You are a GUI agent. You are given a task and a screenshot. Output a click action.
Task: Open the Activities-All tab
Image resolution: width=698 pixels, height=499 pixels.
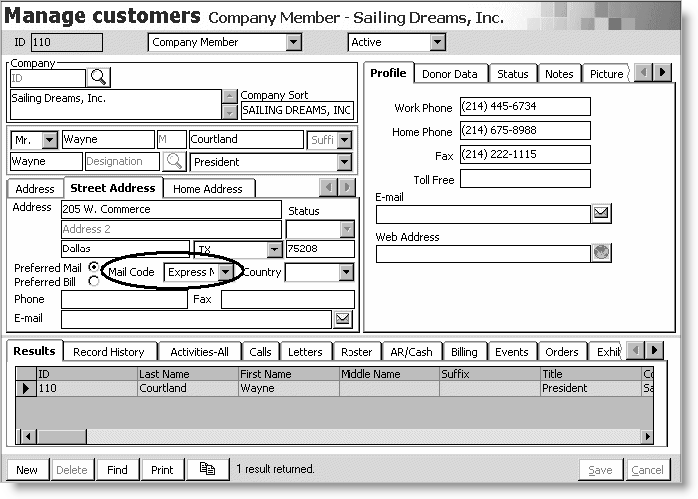point(199,352)
